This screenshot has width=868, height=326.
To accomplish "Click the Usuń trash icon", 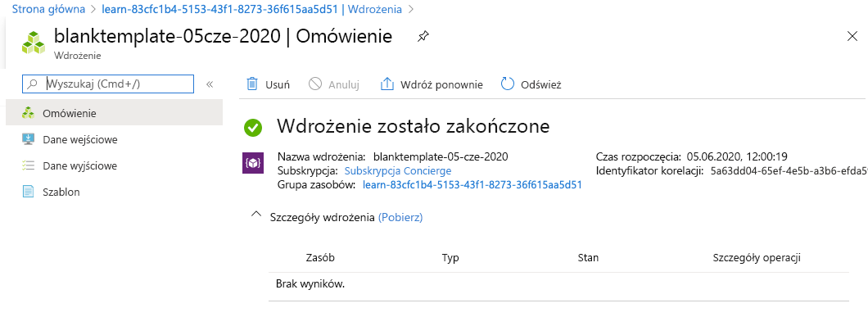I will coord(252,84).
